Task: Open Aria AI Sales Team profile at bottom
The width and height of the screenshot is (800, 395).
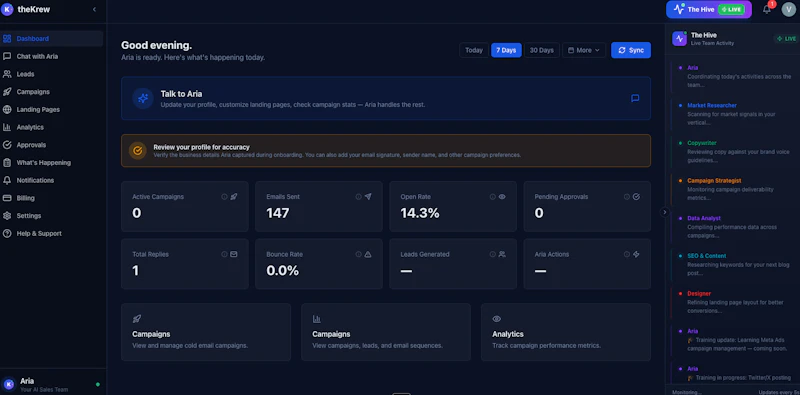Action: pos(52,384)
